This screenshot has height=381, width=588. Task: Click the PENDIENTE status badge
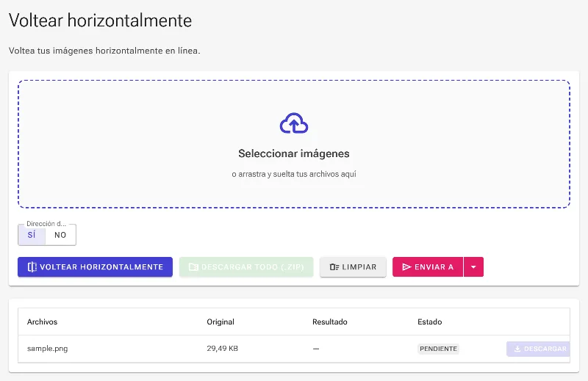coord(438,349)
